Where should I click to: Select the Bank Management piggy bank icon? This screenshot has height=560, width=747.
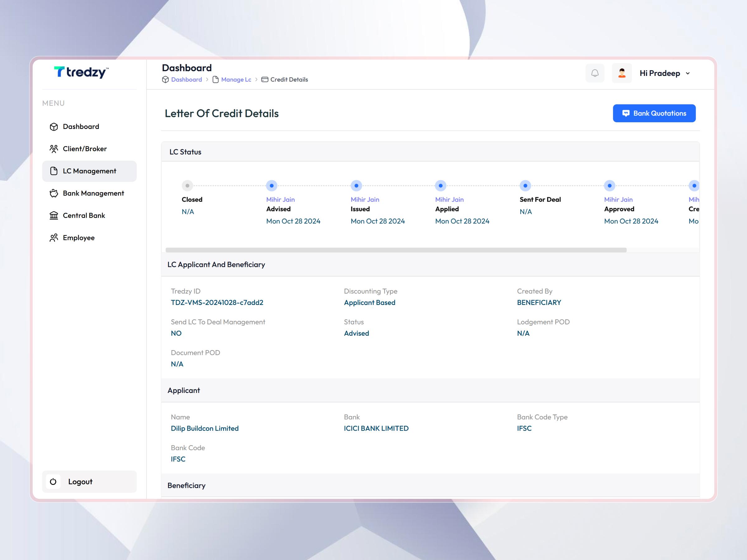click(54, 193)
